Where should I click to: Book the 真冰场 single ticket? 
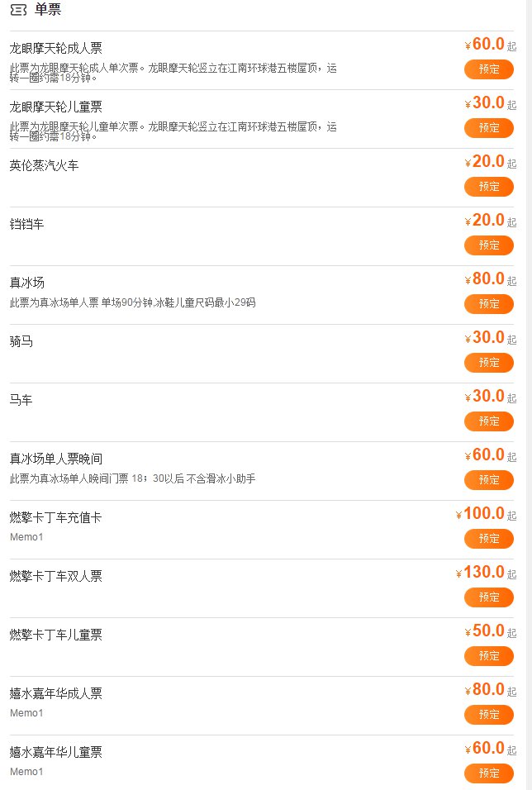[489, 303]
